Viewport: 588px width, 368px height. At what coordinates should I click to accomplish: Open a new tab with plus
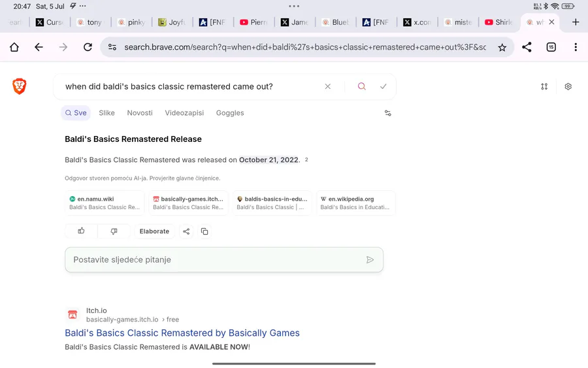click(576, 22)
